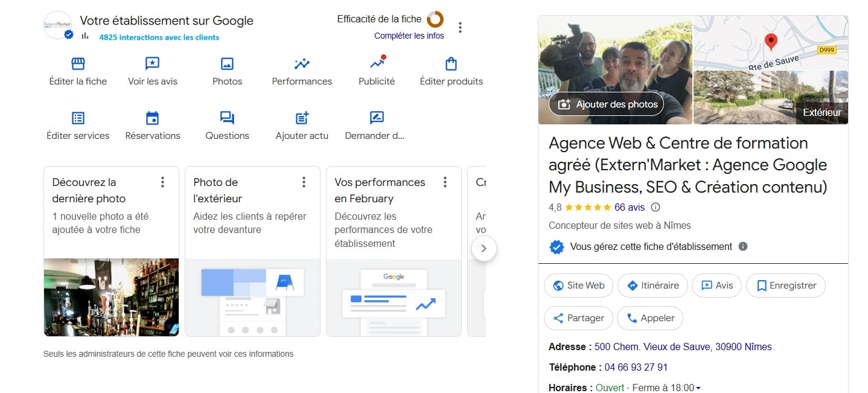
Task: Open Voir les avis star icon
Action: pyautogui.click(x=152, y=64)
